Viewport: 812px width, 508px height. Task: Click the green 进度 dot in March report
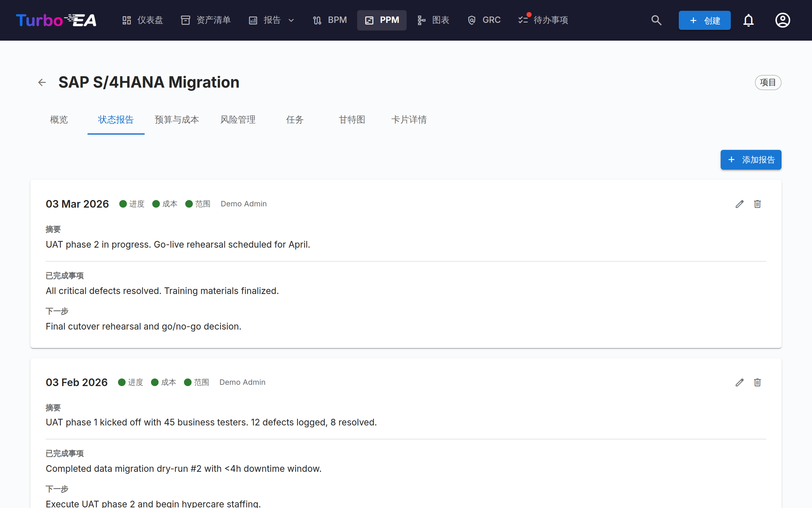click(123, 204)
